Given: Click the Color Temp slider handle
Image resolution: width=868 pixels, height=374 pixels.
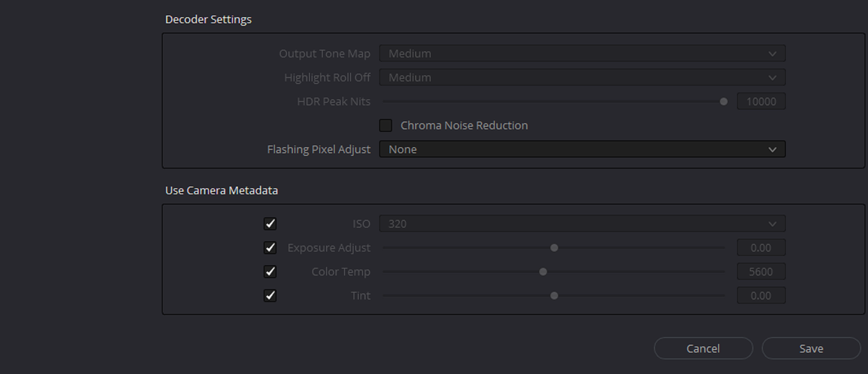Looking at the screenshot, I should click(x=543, y=272).
